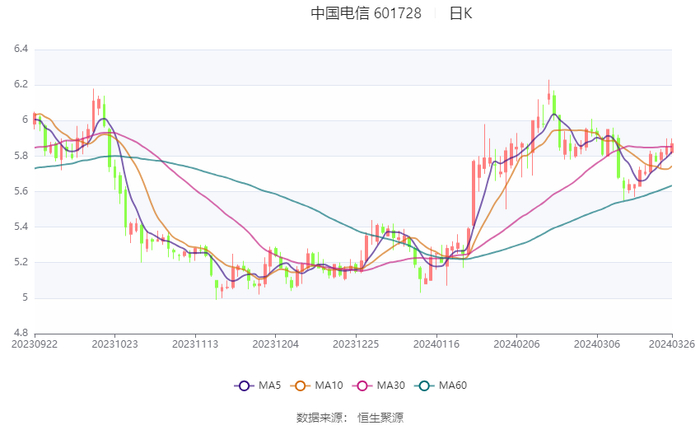Click the chart title 中国电信 601728
This screenshot has height=426, width=700.
(x=366, y=13)
